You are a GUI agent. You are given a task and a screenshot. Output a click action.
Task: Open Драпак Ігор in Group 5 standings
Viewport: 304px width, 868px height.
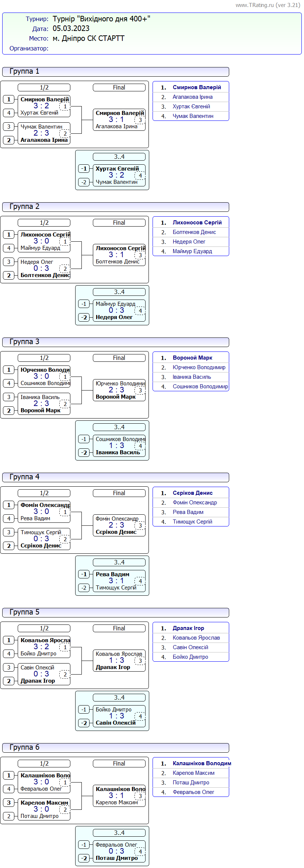[188, 628]
